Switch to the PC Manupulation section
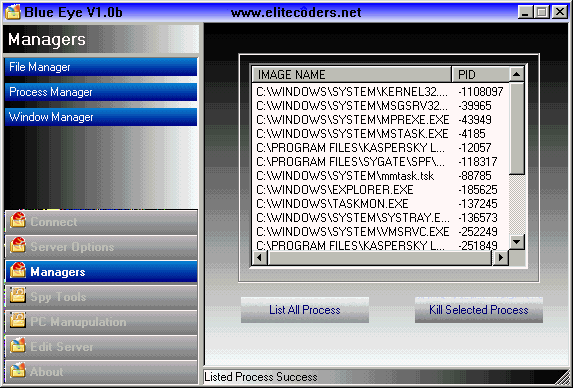The width and height of the screenshot is (573, 388). (x=101, y=322)
